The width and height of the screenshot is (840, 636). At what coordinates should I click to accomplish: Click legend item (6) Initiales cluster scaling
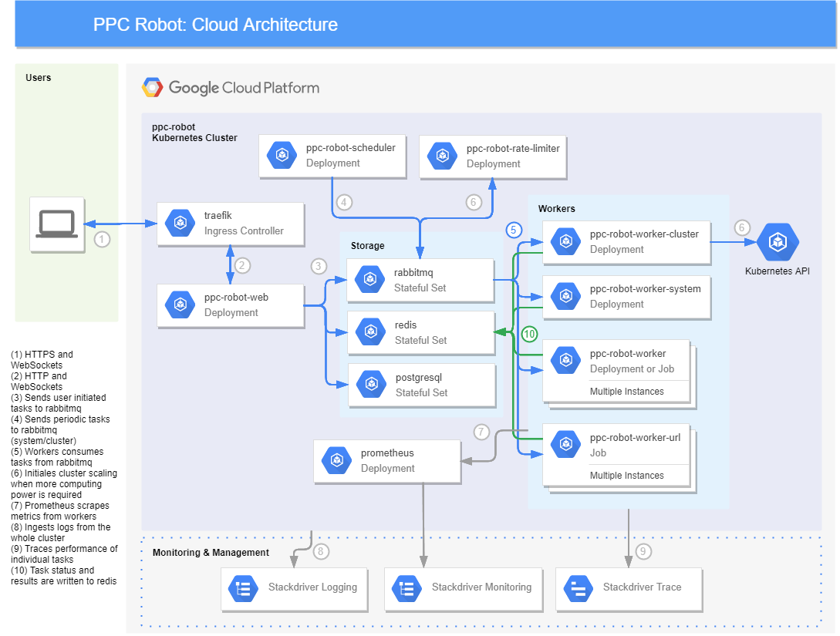pyautogui.click(x=64, y=484)
